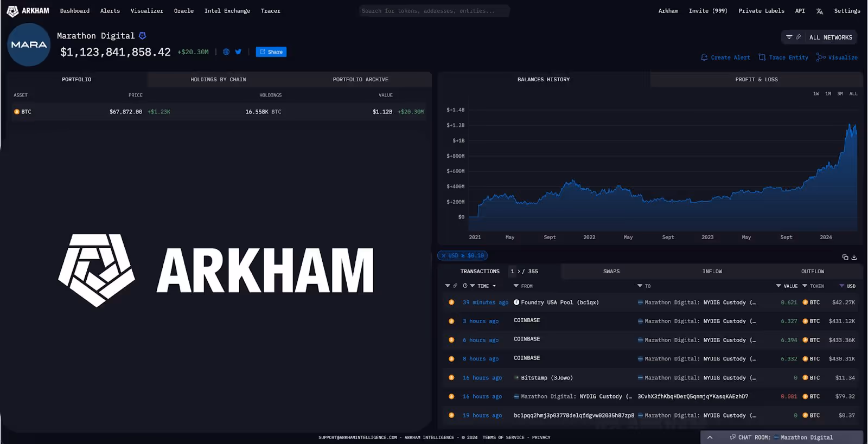Click the transactions page number field
The height and width of the screenshot is (444, 868).
[513, 272]
